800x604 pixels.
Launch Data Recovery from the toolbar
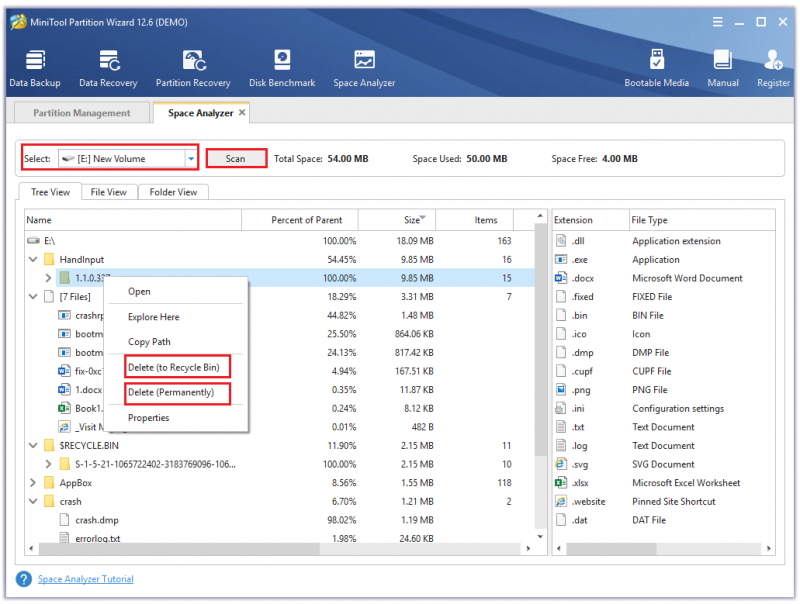(x=108, y=68)
